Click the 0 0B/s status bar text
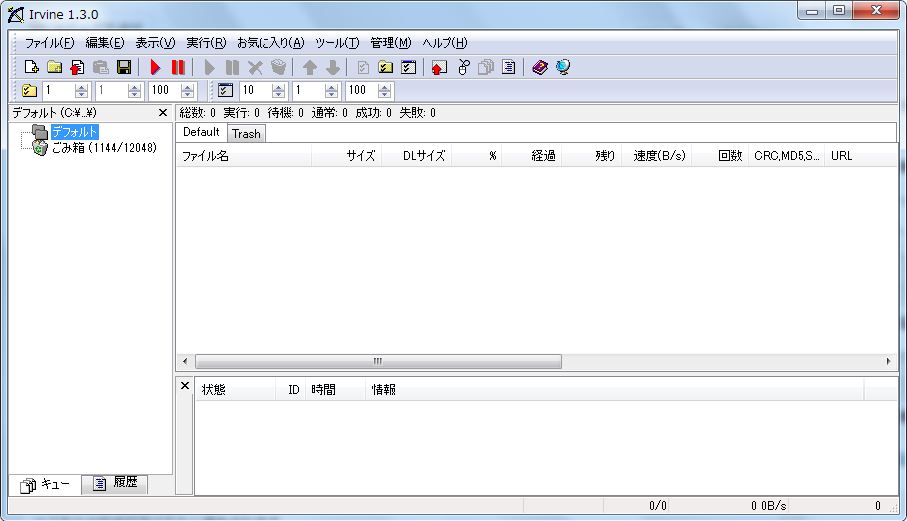Image resolution: width=907 pixels, height=521 pixels. point(768,506)
